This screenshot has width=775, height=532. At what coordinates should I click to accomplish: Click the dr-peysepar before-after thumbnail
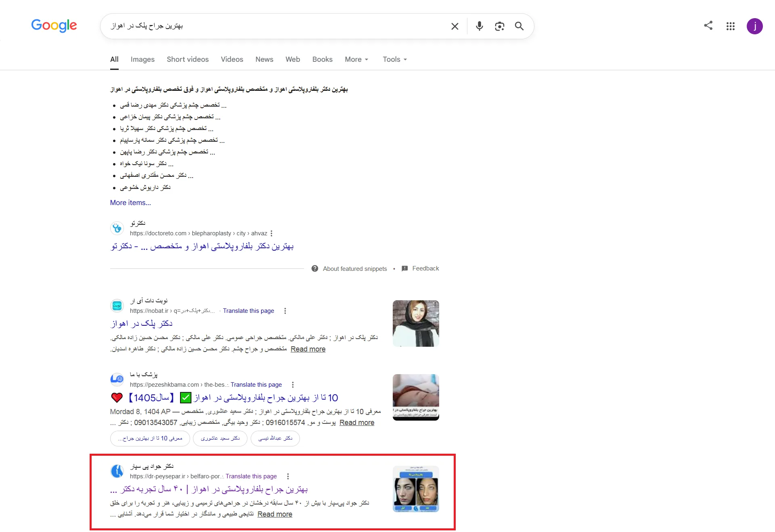point(416,489)
